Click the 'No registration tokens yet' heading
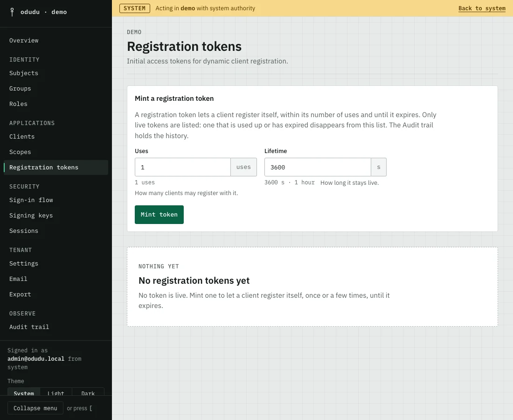This screenshot has width=513, height=420. pos(194,280)
